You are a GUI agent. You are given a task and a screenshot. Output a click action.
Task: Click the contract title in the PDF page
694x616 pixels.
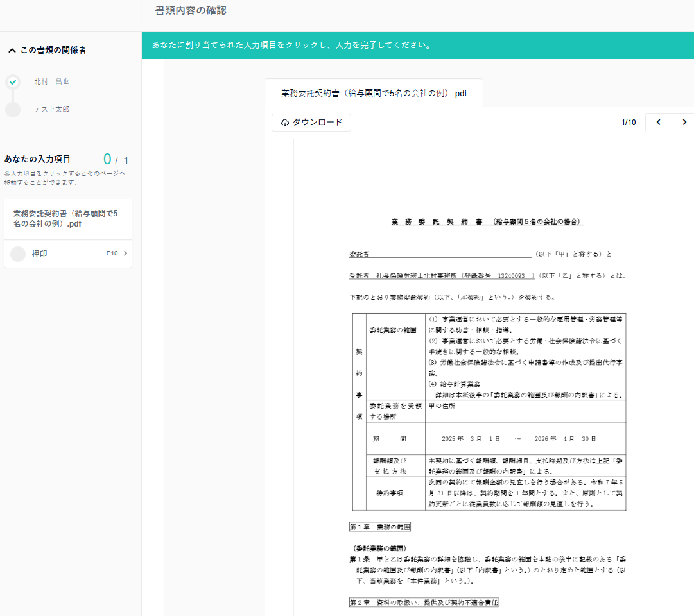pyautogui.click(x=487, y=221)
